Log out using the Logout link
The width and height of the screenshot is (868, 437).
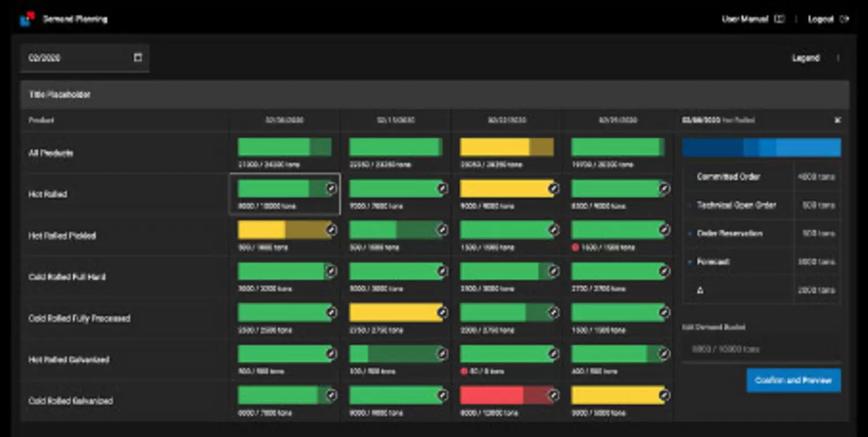tap(821, 19)
